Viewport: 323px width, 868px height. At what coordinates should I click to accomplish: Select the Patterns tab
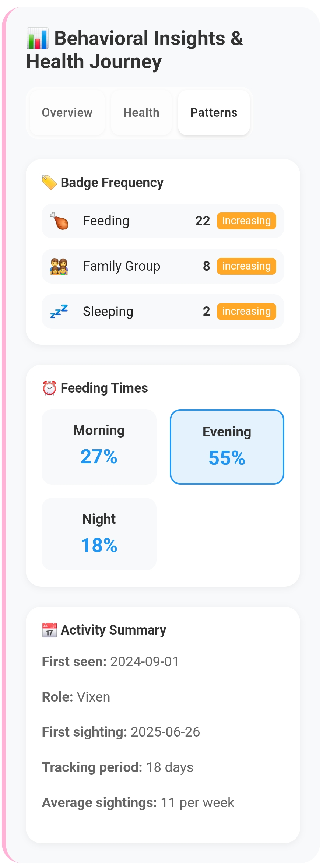[214, 113]
